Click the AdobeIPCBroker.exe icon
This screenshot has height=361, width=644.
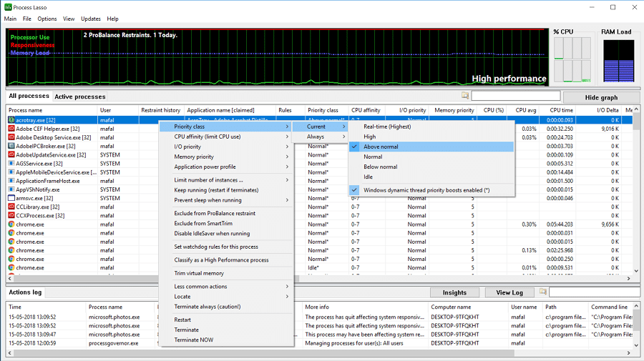tap(11, 146)
